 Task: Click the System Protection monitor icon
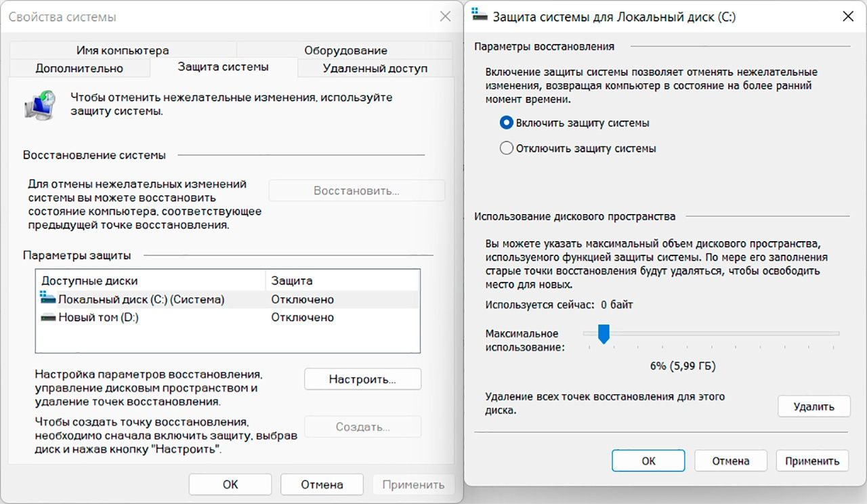point(39,105)
